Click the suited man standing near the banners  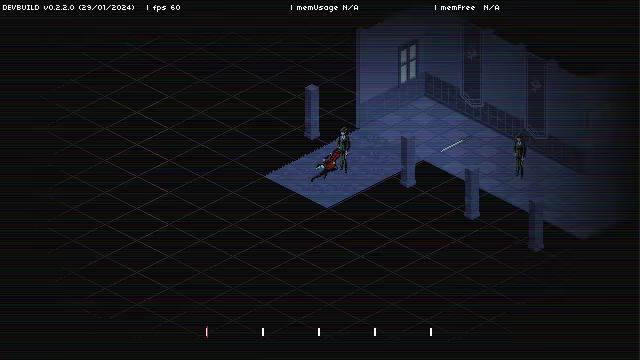point(519,156)
